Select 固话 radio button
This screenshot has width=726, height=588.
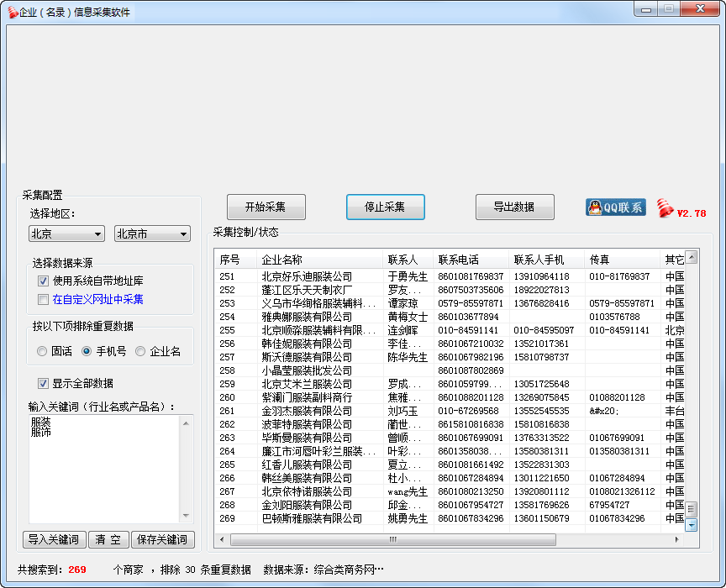click(x=42, y=351)
